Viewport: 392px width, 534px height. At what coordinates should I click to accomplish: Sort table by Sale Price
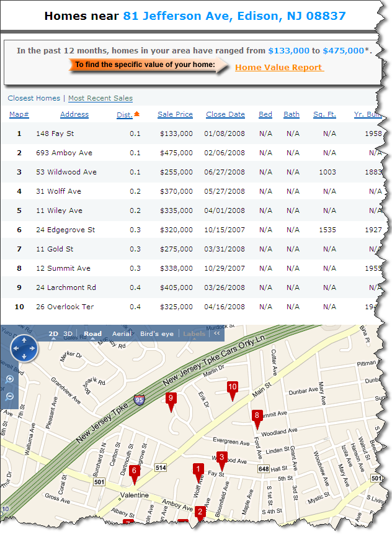click(175, 114)
